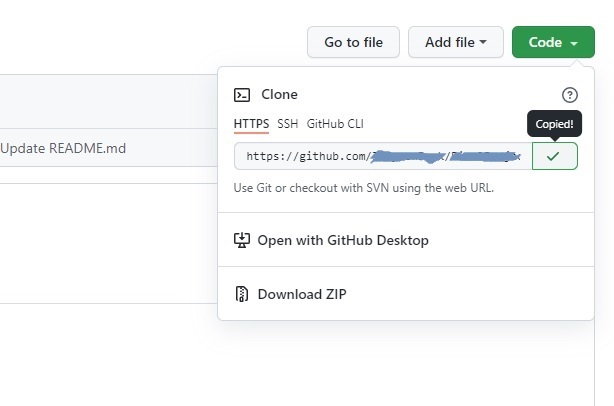The image size is (614, 406).
Task: Choose Open with GitHub Desktop
Action: pos(406,240)
